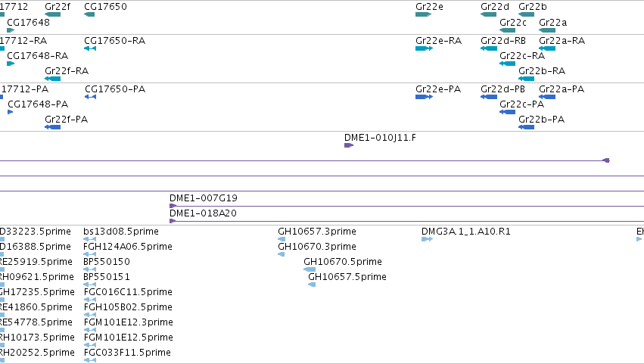
Task: Select the Gr22a-RA transcript glyph
Action: pyautogui.click(x=547, y=48)
